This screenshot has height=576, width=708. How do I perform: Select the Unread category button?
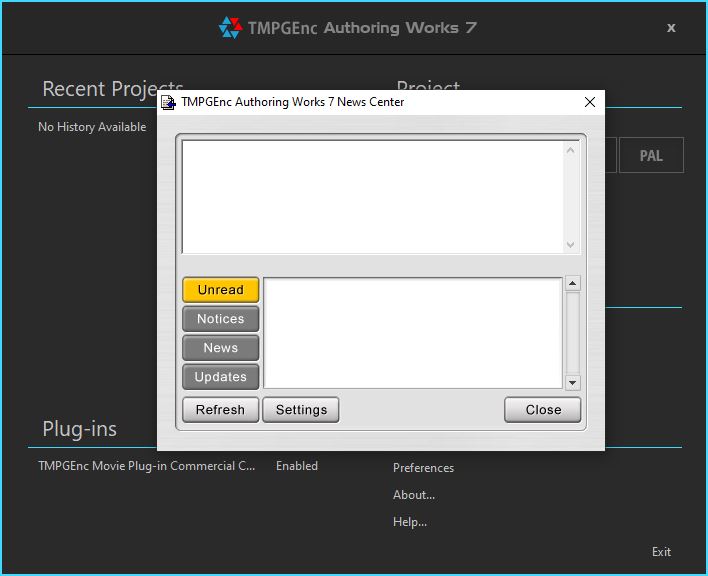[x=221, y=290]
